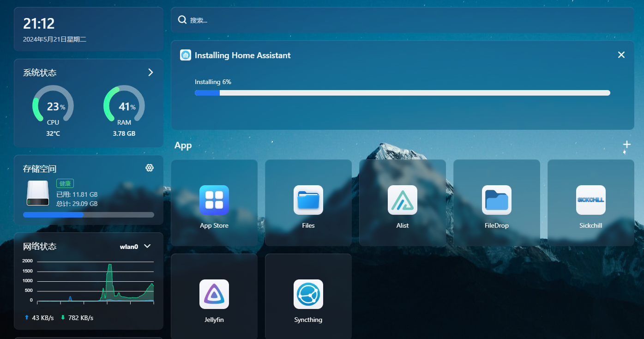Screen dimensions: 644x339
Task: Click the 3.78 GB RAM value
Action: 124,133
